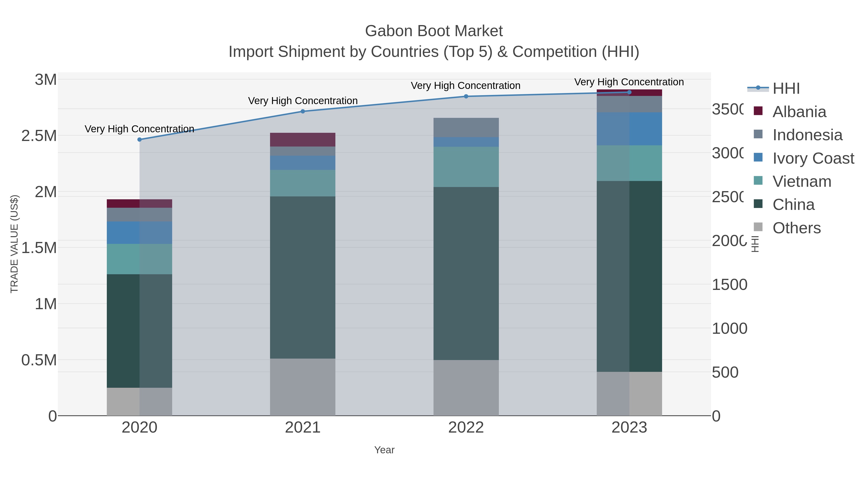Select the China segment of the 2021 bar
This screenshot has height=488, width=868.
tap(303, 278)
